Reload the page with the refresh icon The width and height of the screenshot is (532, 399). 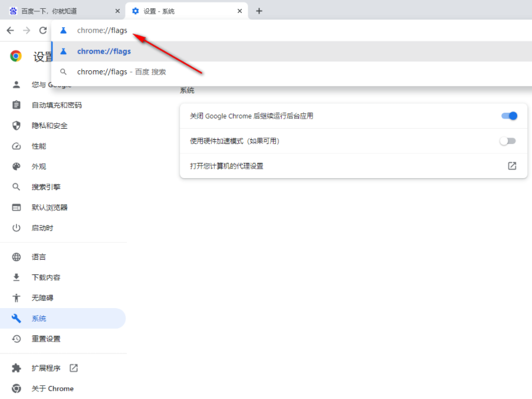tap(42, 31)
